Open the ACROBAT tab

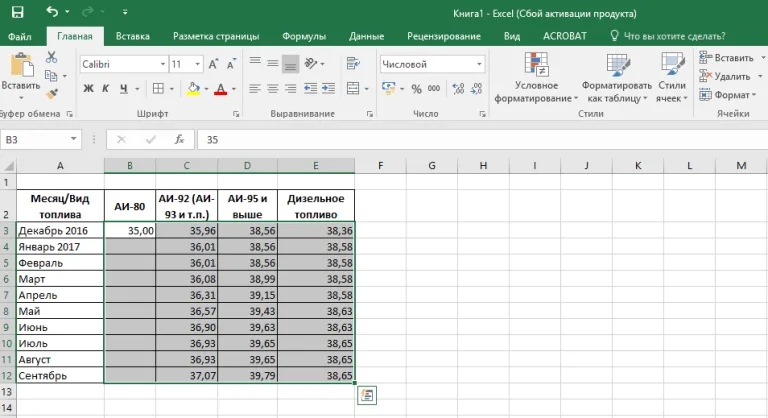point(565,36)
